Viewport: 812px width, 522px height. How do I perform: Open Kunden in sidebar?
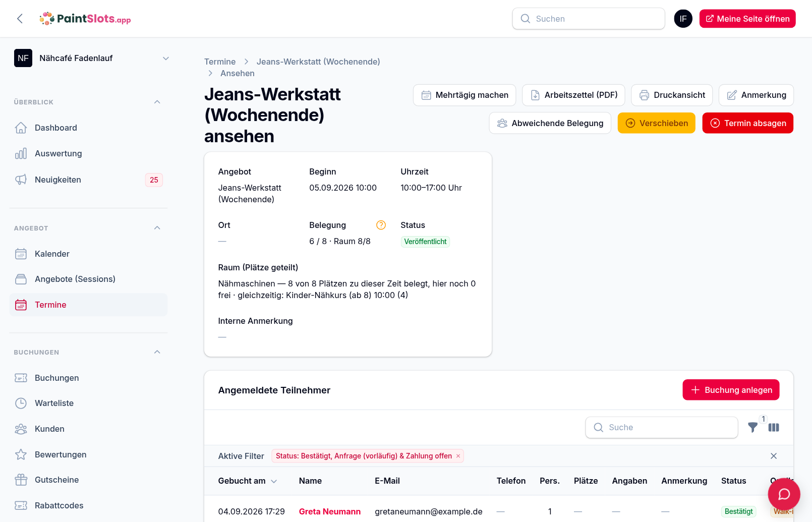[88, 429]
